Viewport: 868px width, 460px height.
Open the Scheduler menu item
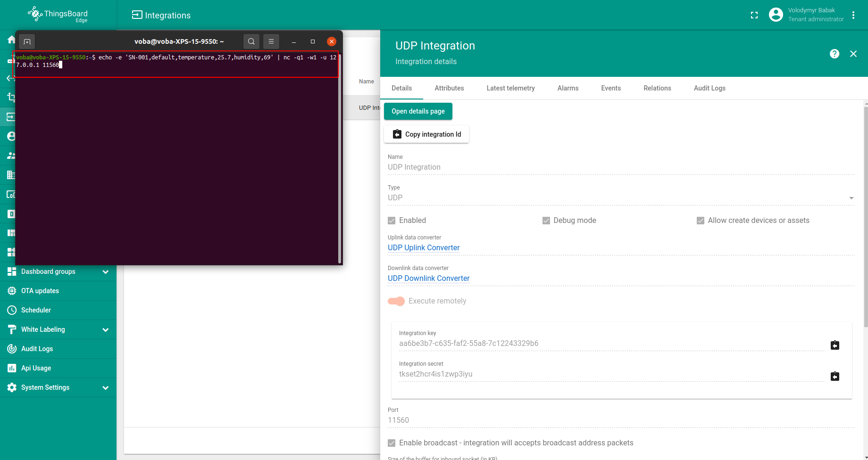click(x=58, y=310)
